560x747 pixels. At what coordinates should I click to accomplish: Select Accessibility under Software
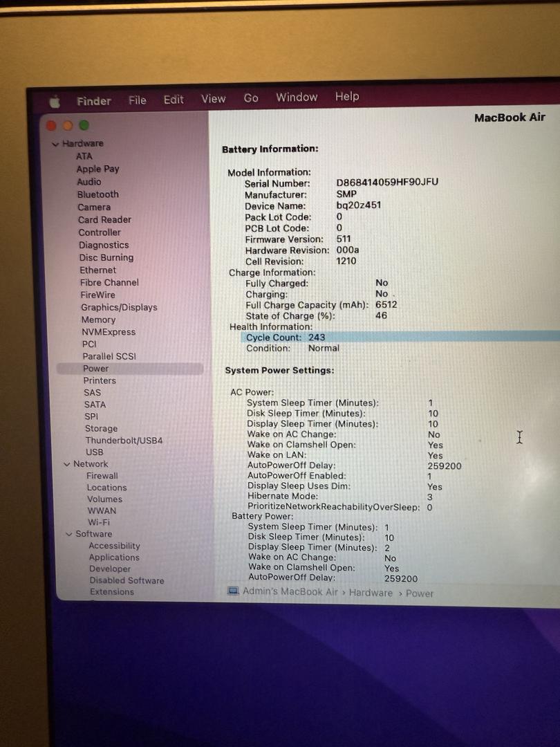(x=114, y=546)
